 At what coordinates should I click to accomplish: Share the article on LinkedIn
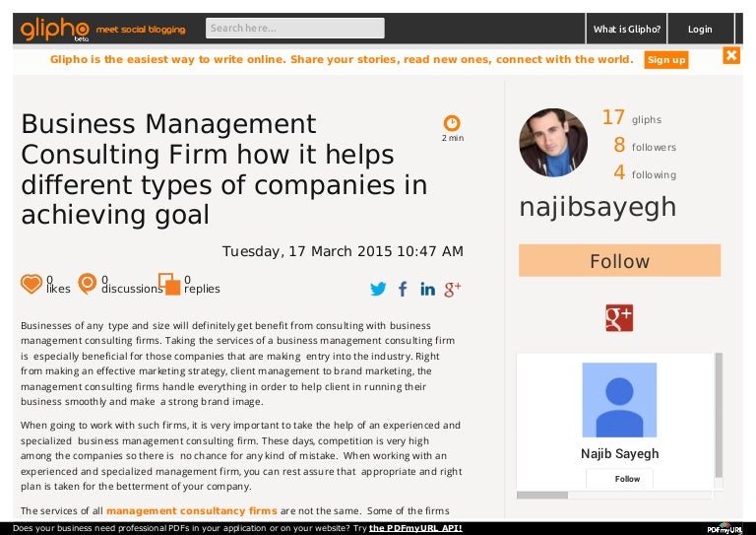click(x=427, y=289)
